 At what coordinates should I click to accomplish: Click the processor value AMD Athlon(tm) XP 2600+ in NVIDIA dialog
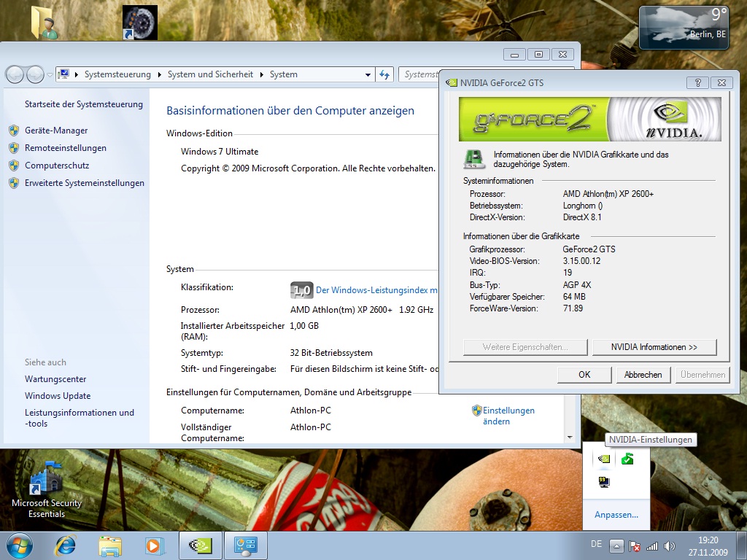608,194
